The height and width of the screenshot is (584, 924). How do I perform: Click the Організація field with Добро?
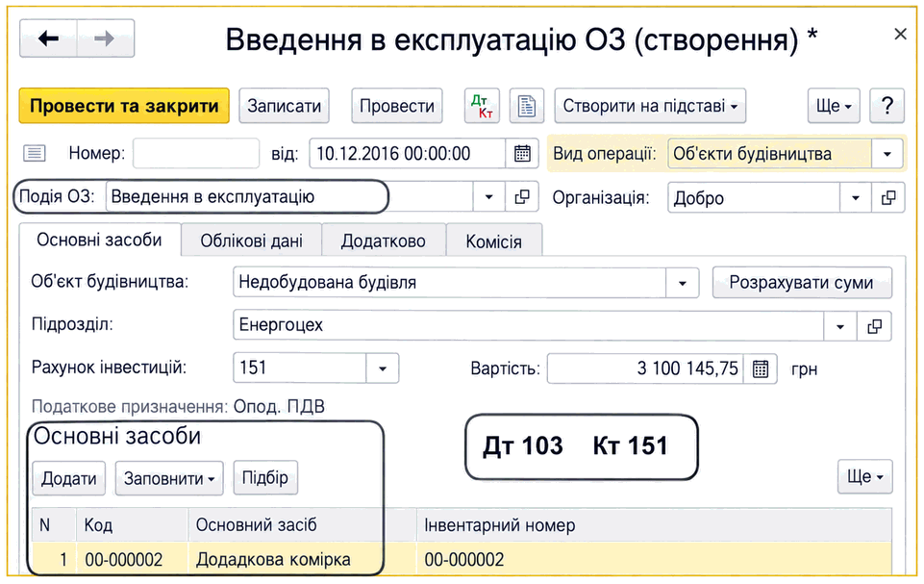point(754,197)
